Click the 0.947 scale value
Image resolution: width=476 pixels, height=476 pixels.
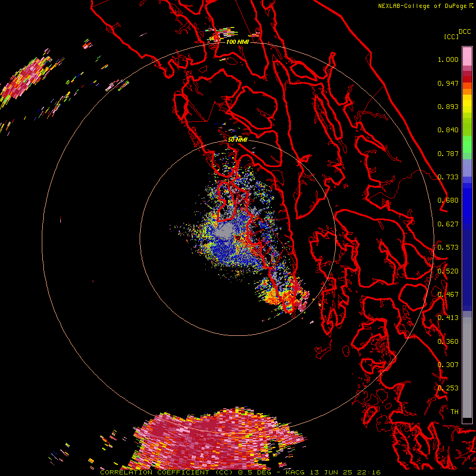448,83
